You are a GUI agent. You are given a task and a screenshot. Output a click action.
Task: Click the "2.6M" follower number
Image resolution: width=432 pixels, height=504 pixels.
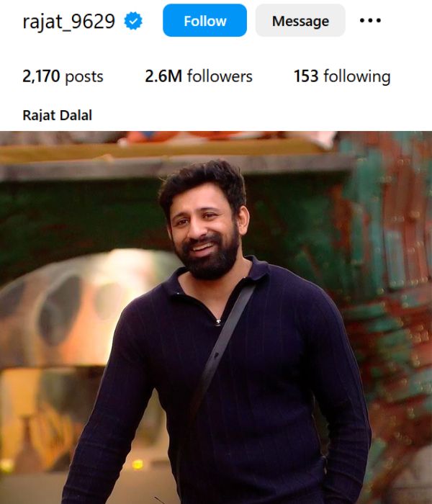163,76
